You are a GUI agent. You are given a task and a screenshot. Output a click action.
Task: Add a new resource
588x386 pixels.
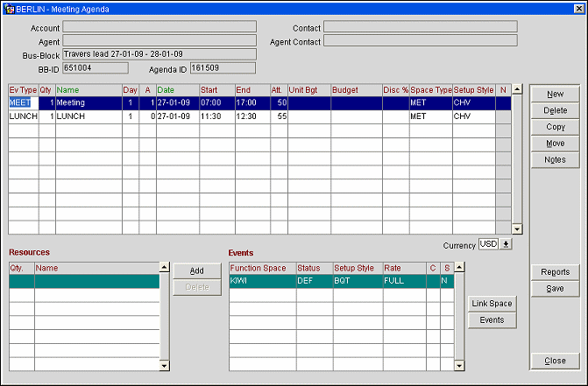(x=197, y=271)
